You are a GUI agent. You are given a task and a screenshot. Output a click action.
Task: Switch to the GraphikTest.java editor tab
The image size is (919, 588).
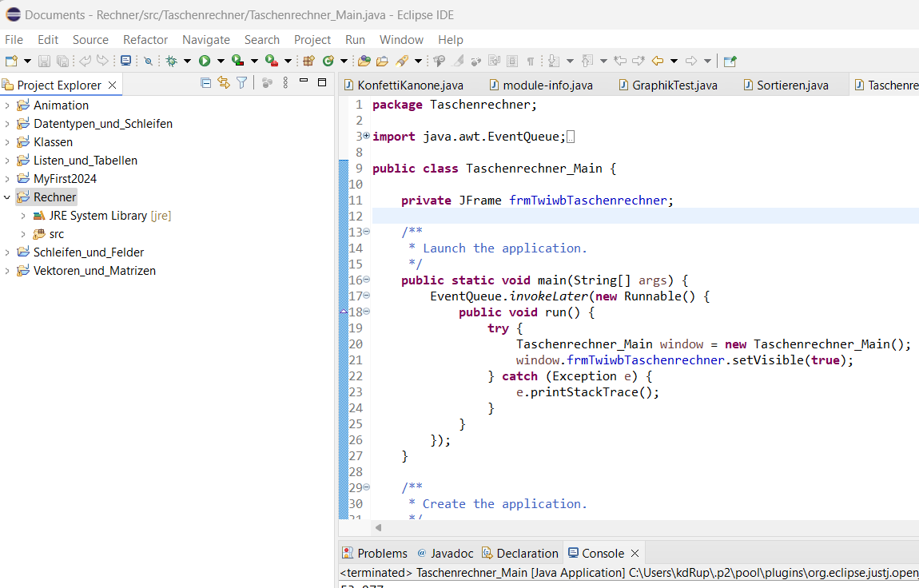coord(674,85)
